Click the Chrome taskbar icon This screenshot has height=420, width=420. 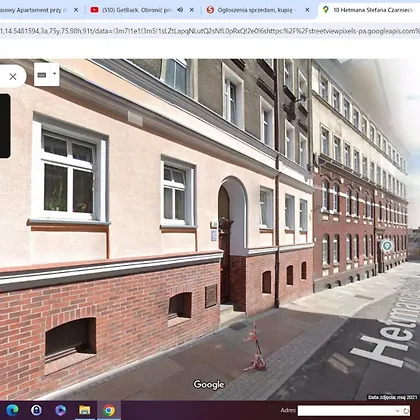pos(109,410)
